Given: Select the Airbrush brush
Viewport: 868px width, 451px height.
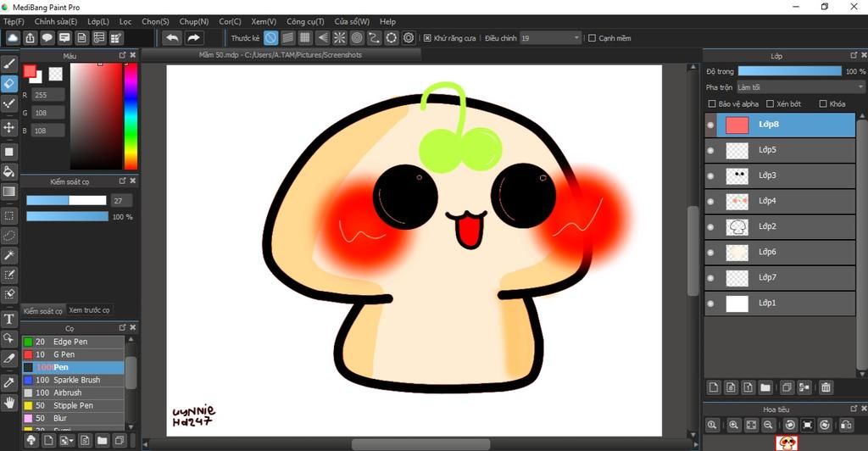Looking at the screenshot, I should (x=73, y=393).
